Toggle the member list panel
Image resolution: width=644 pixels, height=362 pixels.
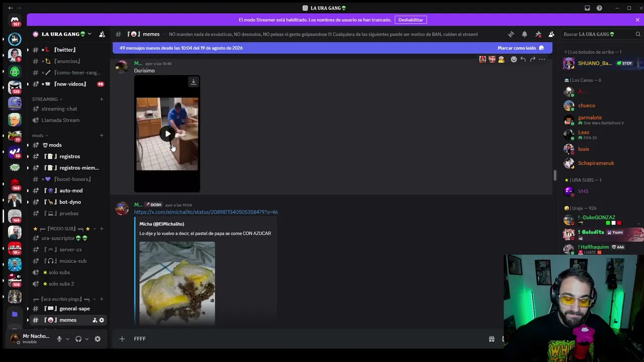point(551,34)
